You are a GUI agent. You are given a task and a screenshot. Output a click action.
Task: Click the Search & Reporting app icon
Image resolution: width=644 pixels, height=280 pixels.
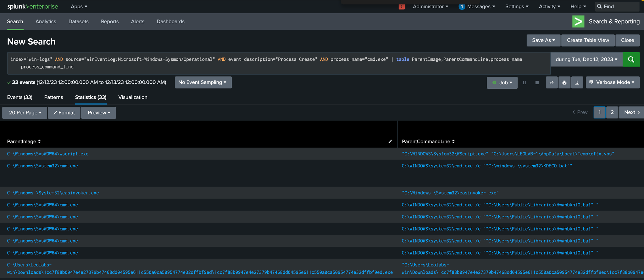click(x=578, y=21)
